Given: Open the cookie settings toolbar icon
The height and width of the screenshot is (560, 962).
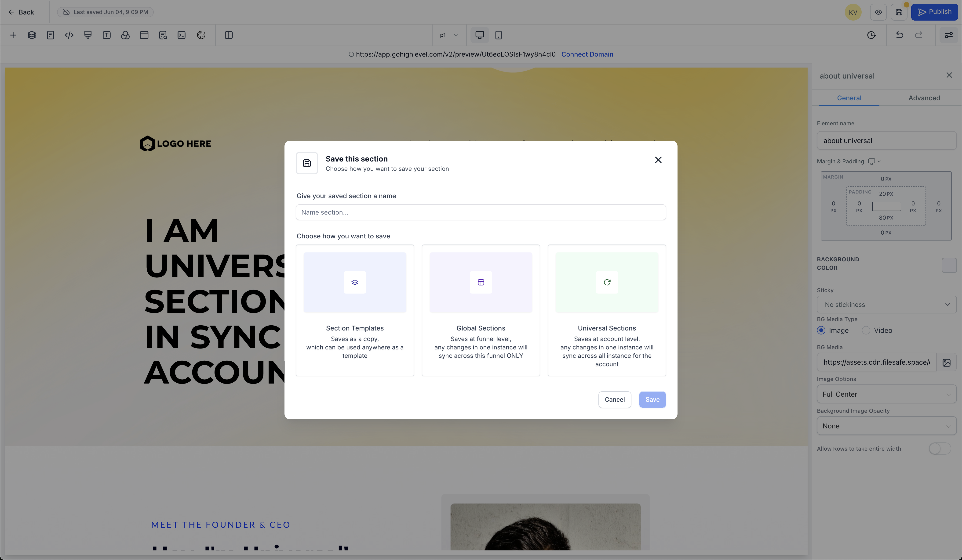Looking at the screenshot, I should (201, 35).
